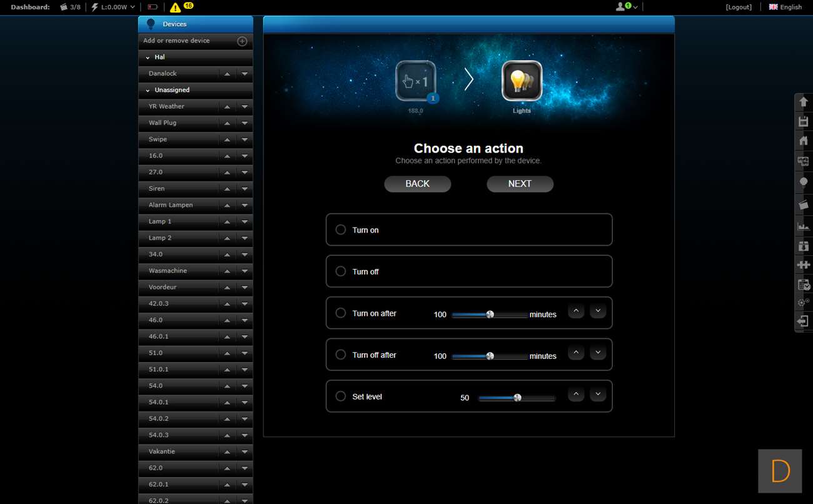Click the Logout link

[x=739, y=7]
